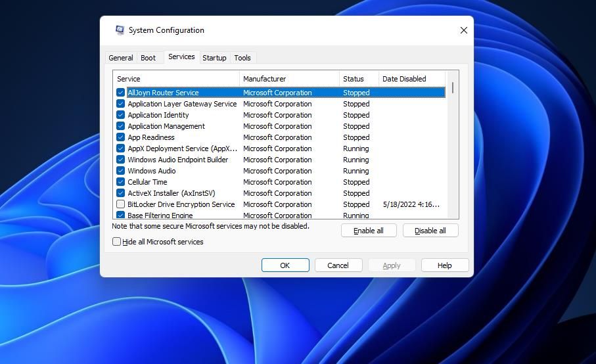The width and height of the screenshot is (596, 364).
Task: Uncheck Base Filtering Engine checkbox
Action: point(120,215)
